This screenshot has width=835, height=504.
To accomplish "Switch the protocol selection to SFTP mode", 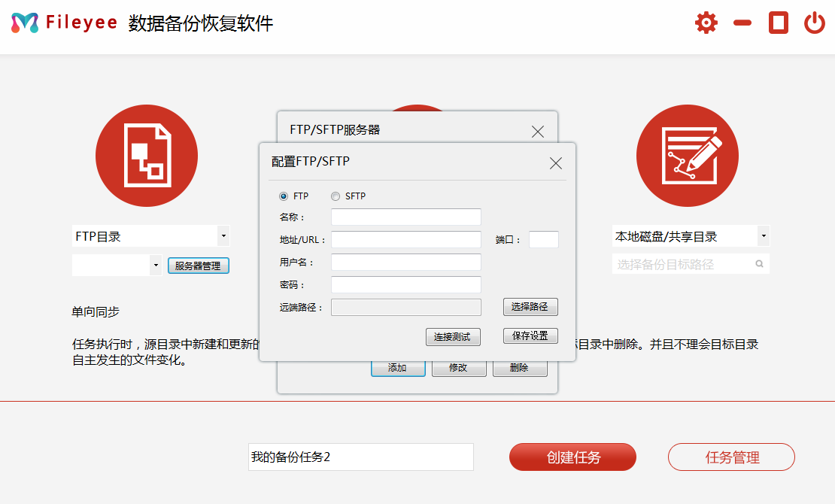I will point(335,196).
